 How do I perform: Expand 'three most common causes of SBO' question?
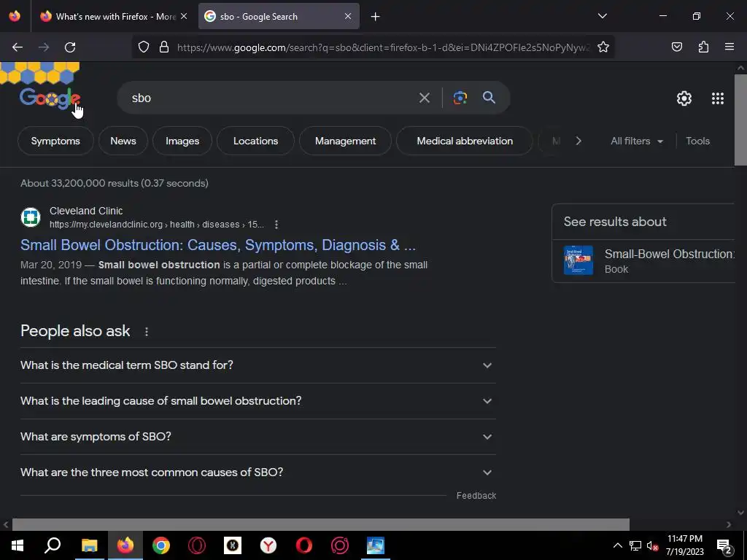(258, 472)
